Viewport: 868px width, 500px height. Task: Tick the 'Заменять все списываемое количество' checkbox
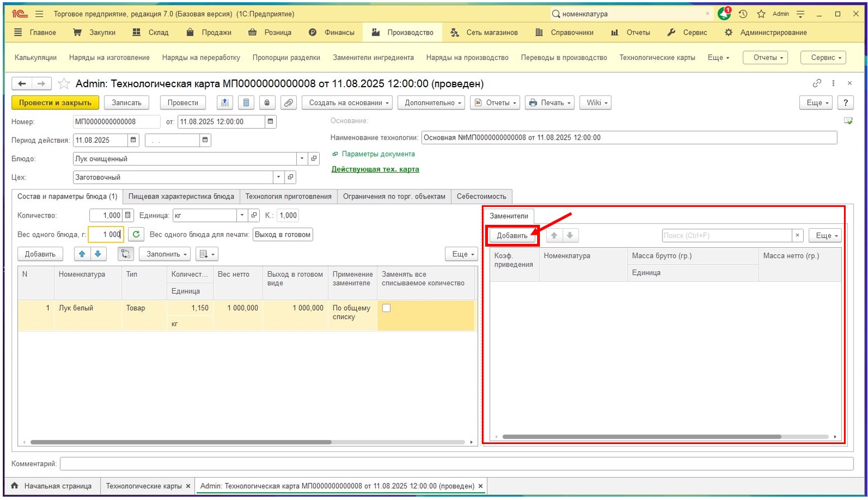(386, 308)
